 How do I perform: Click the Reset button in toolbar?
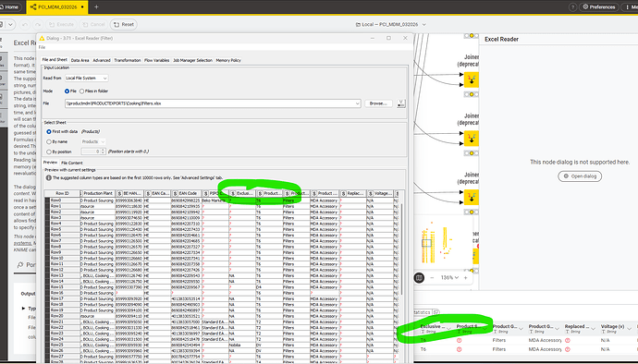pos(123,24)
